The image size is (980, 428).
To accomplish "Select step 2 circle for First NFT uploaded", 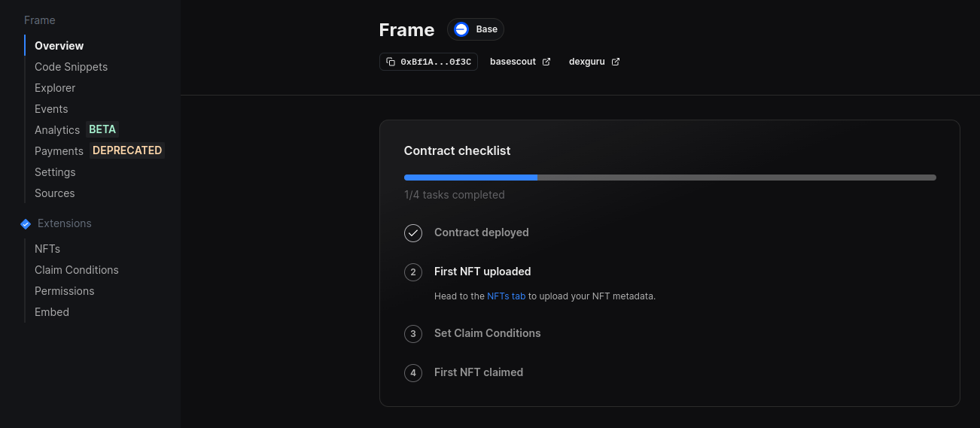I will (x=413, y=272).
